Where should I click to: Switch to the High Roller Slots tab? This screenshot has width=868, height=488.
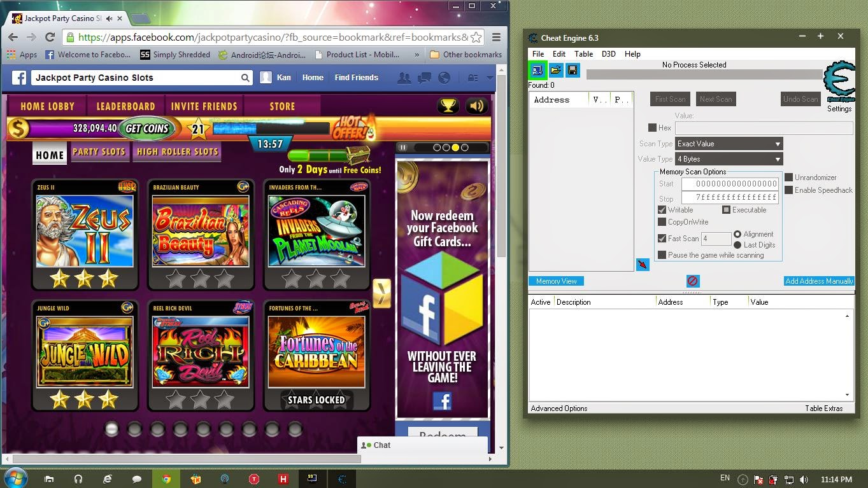(x=178, y=152)
